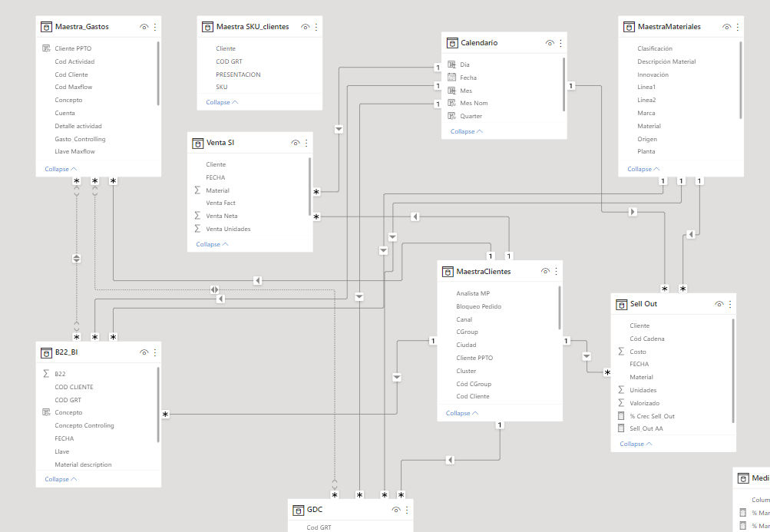Collapse the B22_BI table
Viewport: 770px width, 532px height.
(61, 479)
